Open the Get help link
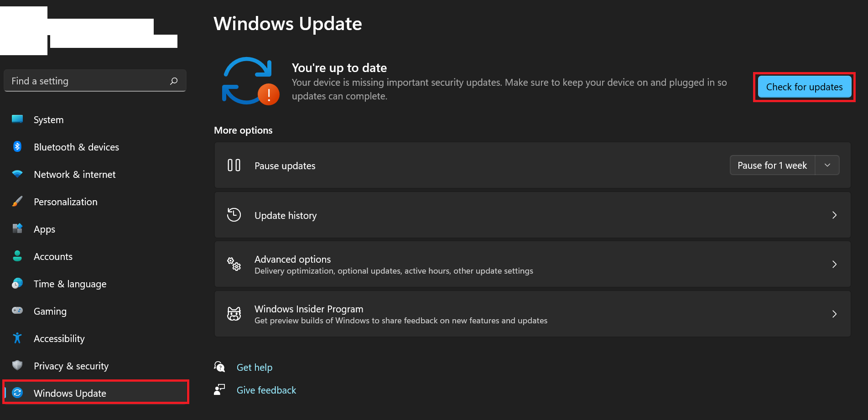This screenshot has width=868, height=420. [255, 368]
